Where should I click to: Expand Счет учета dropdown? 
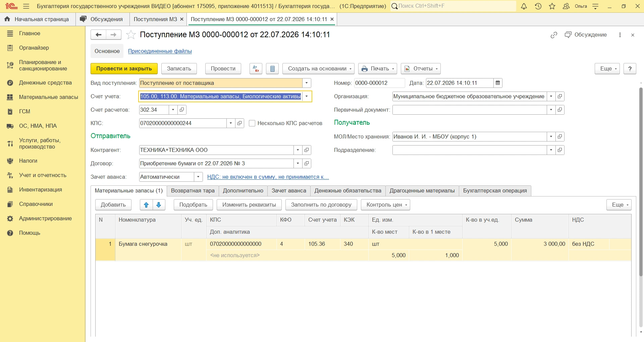[307, 96]
